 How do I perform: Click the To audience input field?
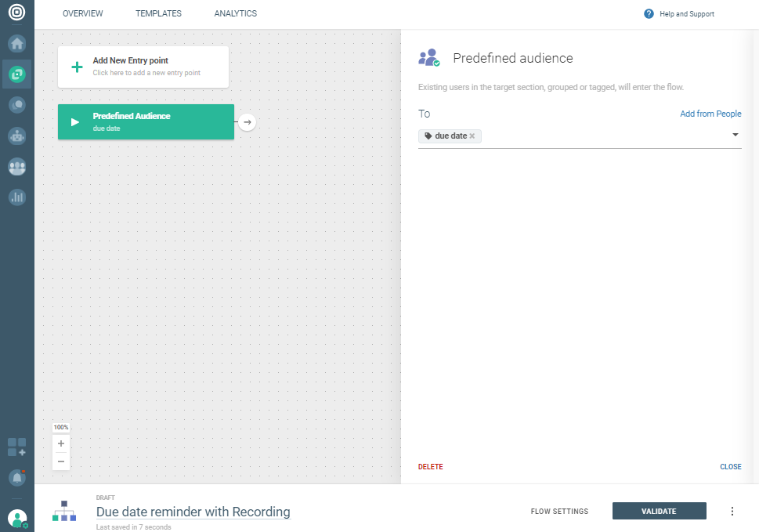pyautogui.click(x=580, y=136)
